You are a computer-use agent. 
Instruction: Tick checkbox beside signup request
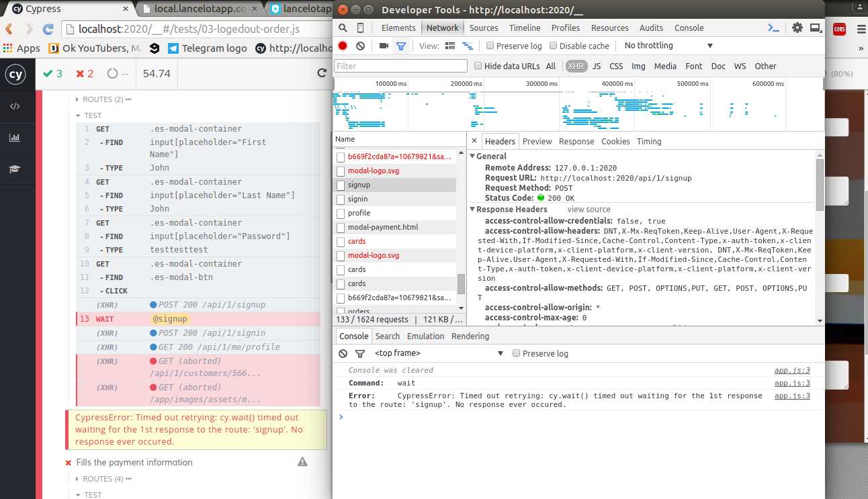[341, 185]
